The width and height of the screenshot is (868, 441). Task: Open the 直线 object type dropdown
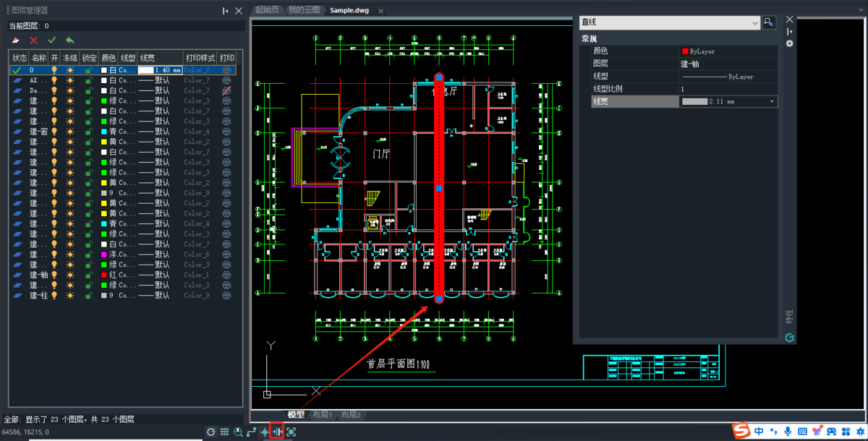point(755,23)
